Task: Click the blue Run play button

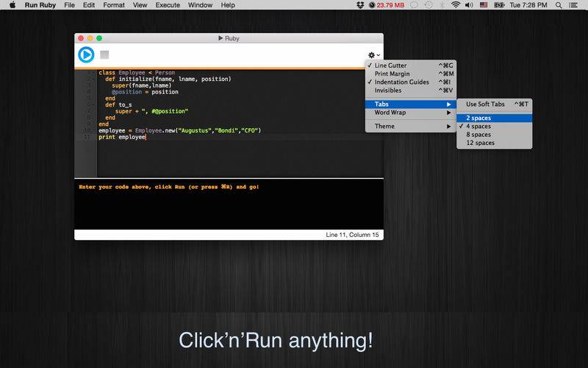Action: (x=86, y=54)
